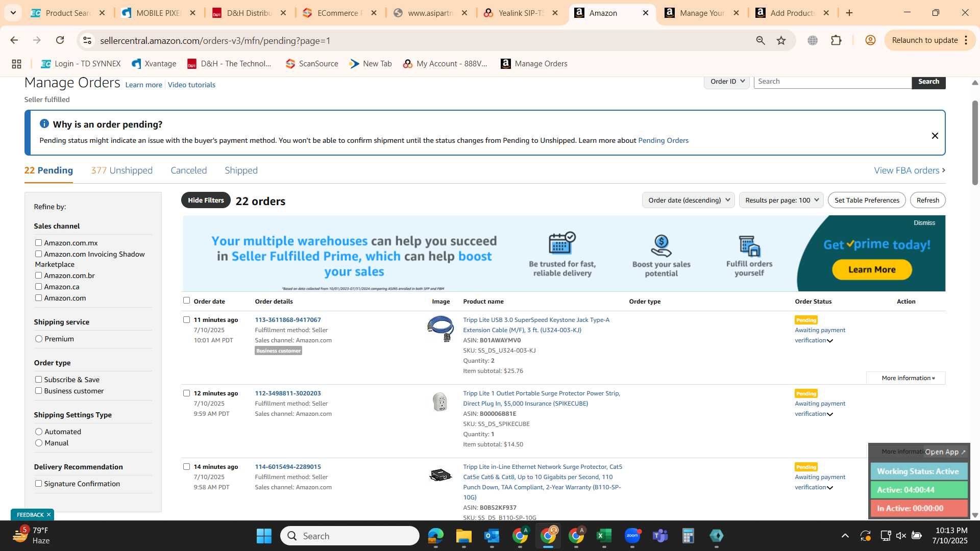This screenshot has height=551, width=980.
Task: Expand Awaiting payment verification for first order
Action: [830, 341]
